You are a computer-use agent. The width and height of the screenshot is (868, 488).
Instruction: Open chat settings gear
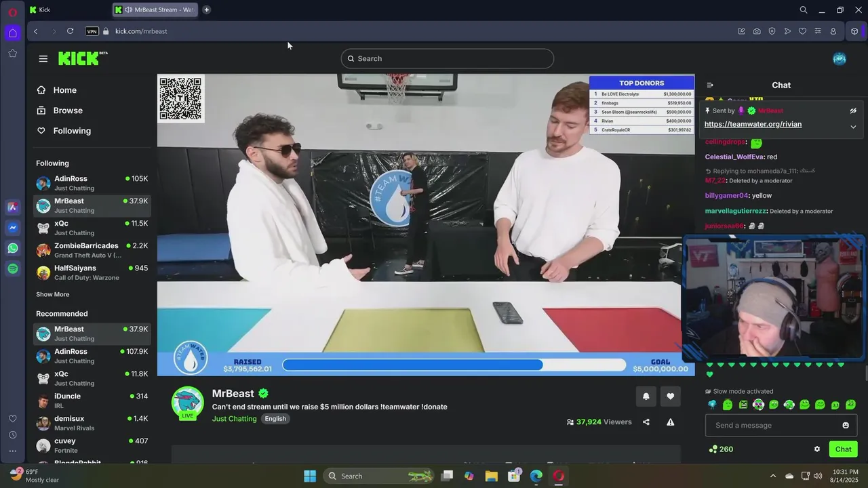817,449
